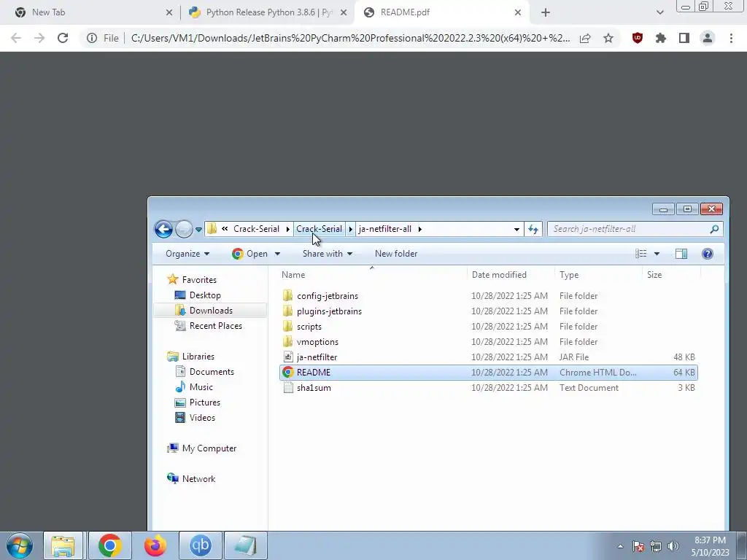Image resolution: width=747 pixels, height=560 pixels.
Task: Expand the Open with dropdown arrow
Action: 277,254
